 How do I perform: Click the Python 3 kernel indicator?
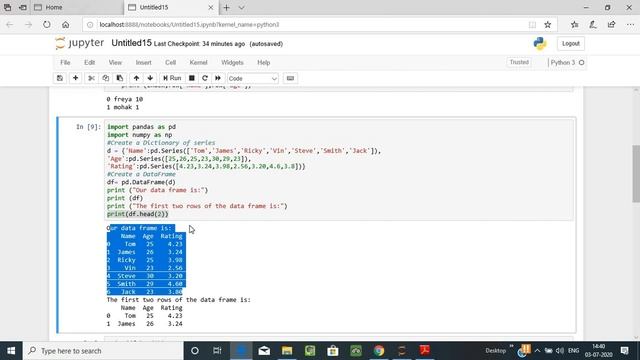coord(567,62)
